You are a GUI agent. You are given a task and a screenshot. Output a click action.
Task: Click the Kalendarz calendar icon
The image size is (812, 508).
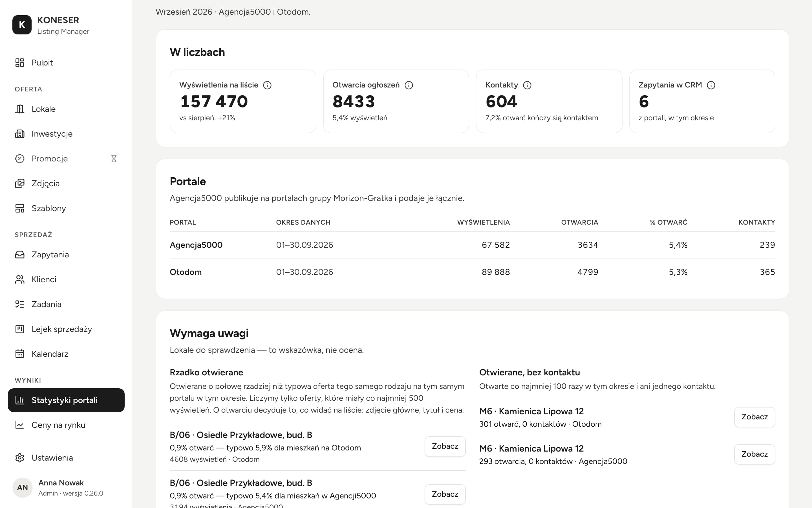pyautogui.click(x=20, y=354)
